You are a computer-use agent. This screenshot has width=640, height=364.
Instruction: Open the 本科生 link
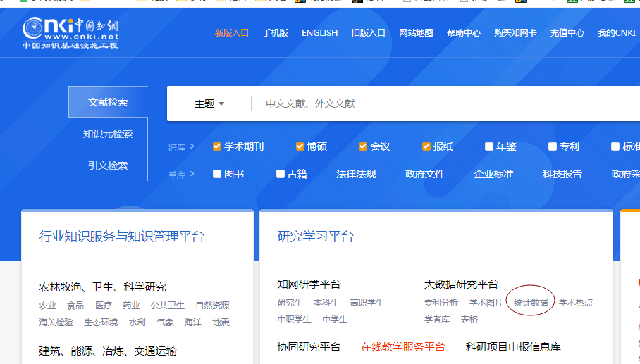(x=326, y=303)
